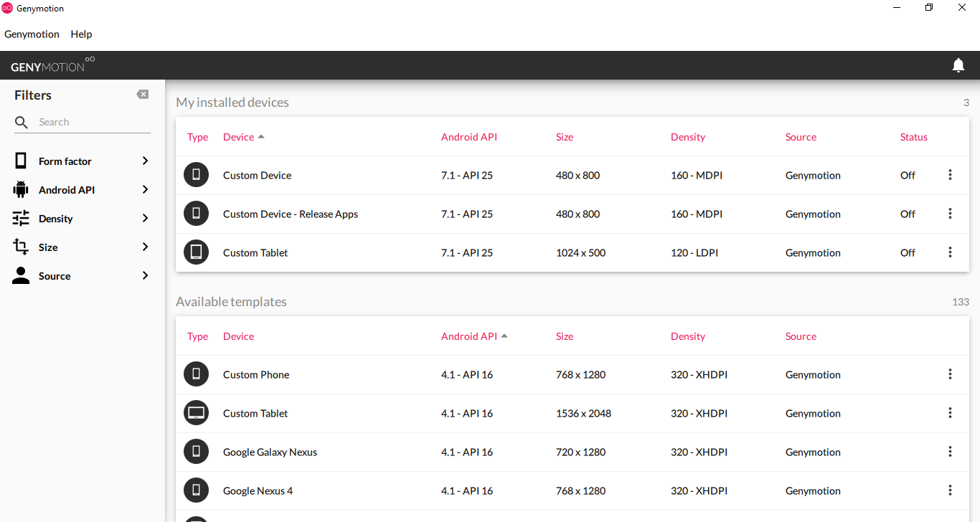
Task: Click the Android API robot icon
Action: click(x=21, y=189)
